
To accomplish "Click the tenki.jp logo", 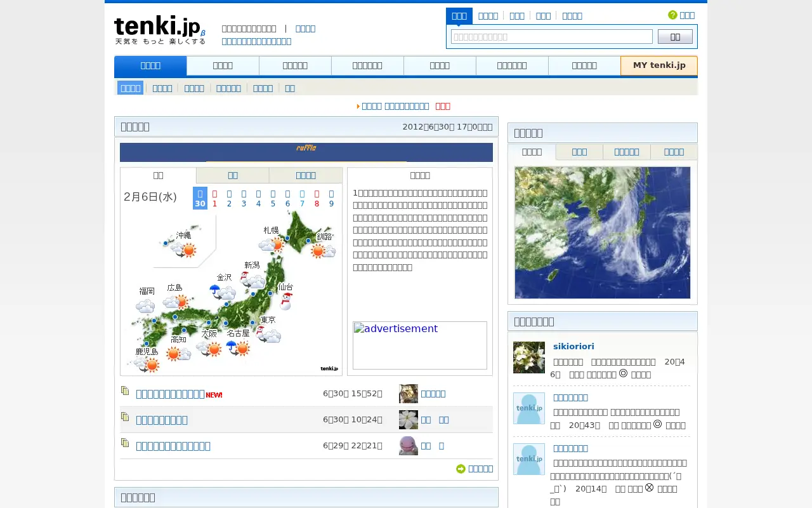I will point(160,30).
